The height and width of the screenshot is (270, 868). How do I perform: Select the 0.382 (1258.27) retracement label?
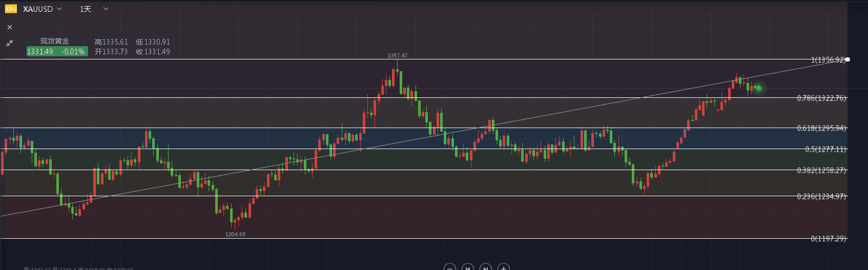[x=821, y=170]
